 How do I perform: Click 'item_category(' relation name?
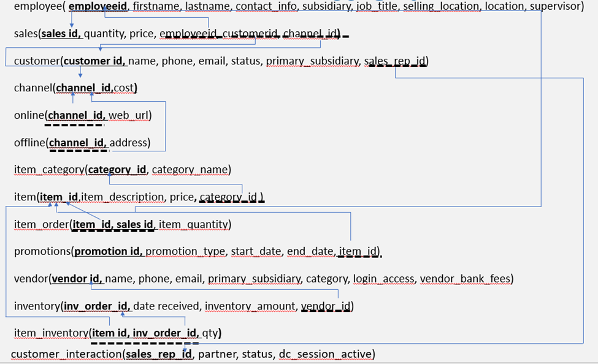pyautogui.click(x=51, y=170)
